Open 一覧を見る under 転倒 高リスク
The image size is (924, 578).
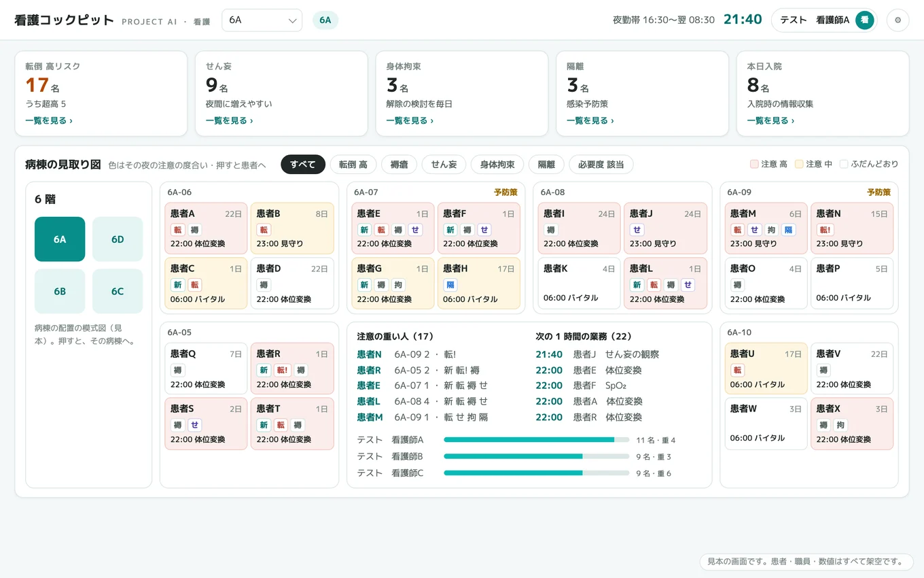point(49,120)
